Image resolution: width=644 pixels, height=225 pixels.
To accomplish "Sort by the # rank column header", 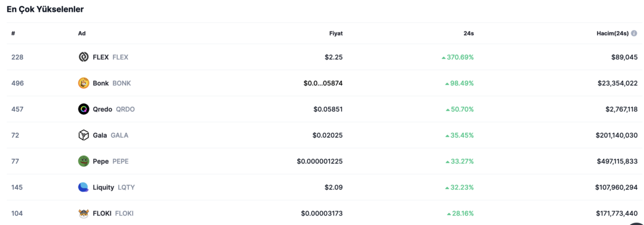I will [x=13, y=33].
